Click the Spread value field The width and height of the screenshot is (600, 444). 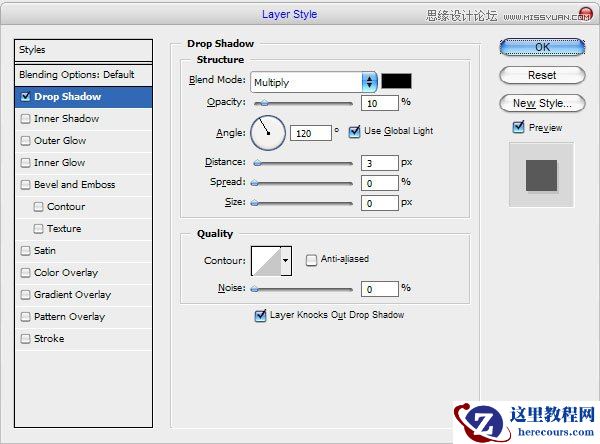380,183
